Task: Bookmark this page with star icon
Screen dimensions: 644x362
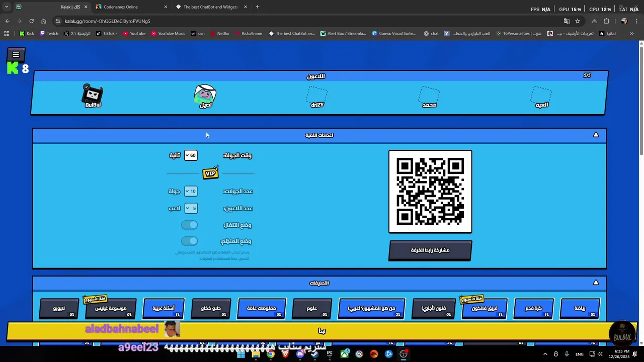Action: tap(578, 21)
